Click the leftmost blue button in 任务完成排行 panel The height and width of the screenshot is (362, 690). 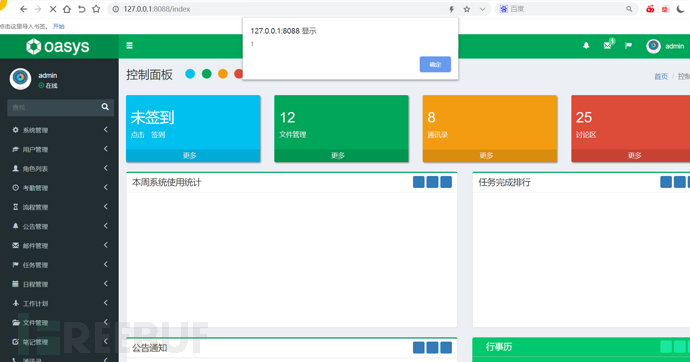[666, 182]
